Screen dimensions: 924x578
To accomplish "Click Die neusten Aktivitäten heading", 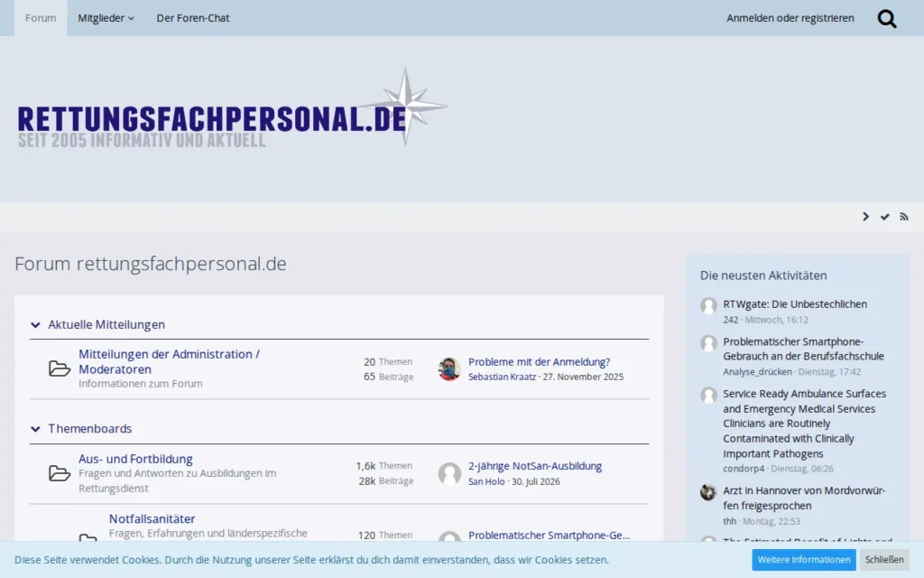I will point(763,275).
